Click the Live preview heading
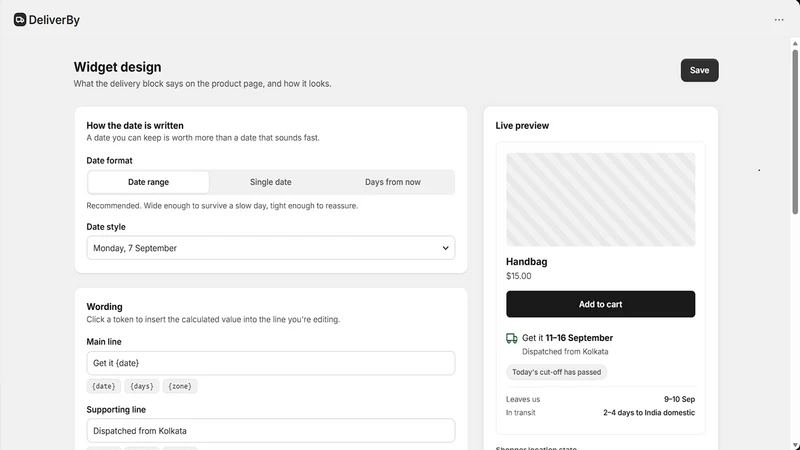 [522, 126]
